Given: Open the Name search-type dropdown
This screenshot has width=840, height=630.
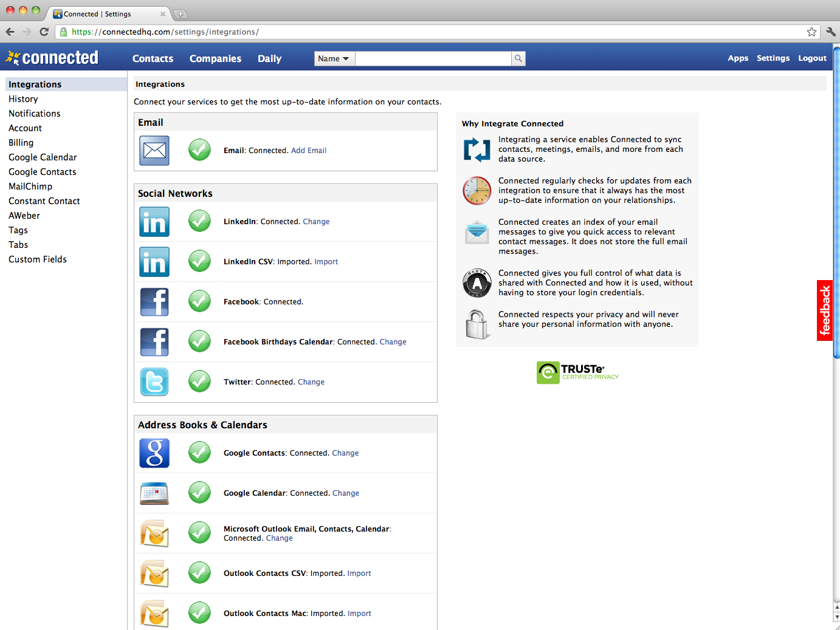Looking at the screenshot, I should (x=334, y=58).
